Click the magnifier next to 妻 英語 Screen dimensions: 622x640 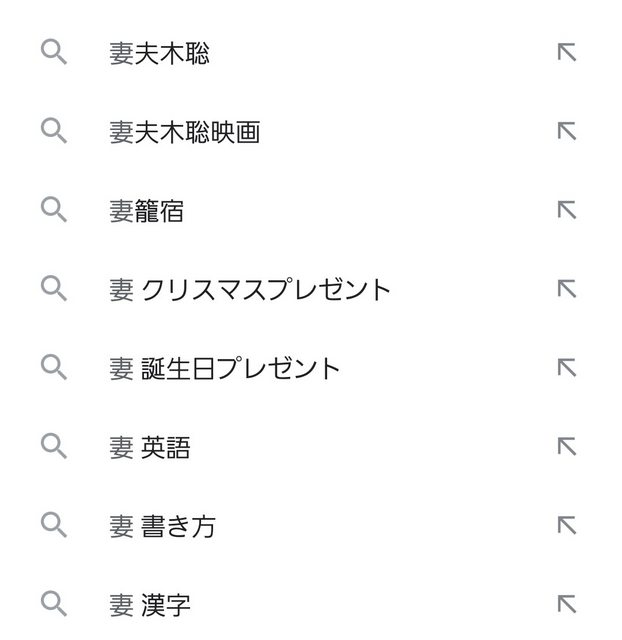point(54,446)
